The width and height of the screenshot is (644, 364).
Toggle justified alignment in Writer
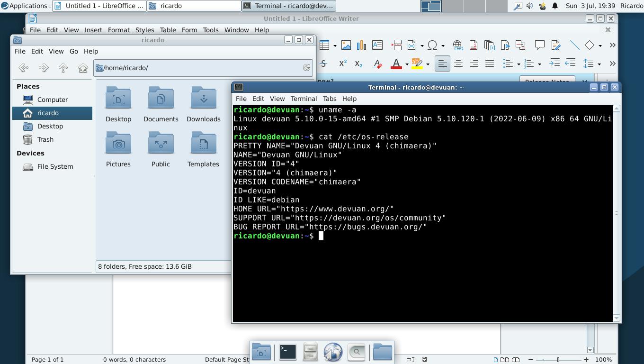pos(490,64)
